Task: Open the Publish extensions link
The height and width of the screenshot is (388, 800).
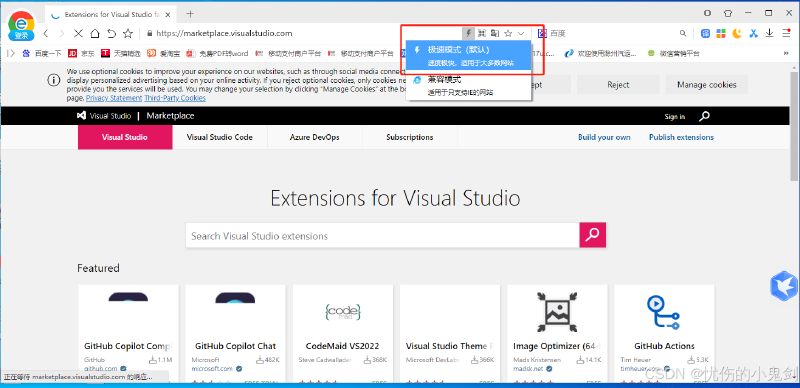Action: point(681,137)
